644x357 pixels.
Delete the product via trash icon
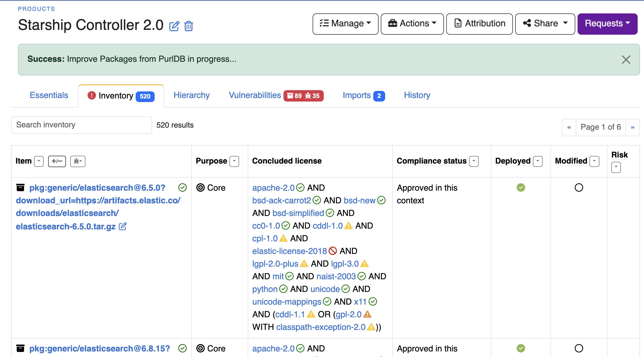click(x=188, y=26)
